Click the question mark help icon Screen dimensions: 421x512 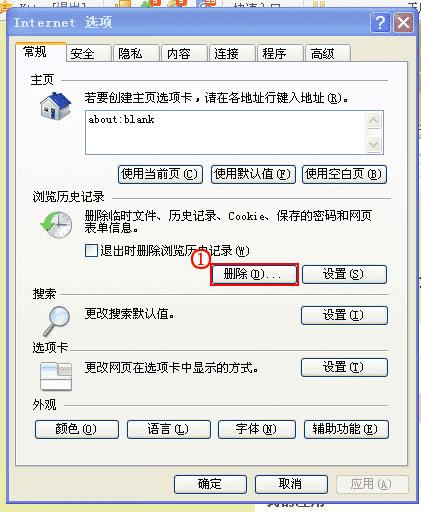click(x=380, y=23)
